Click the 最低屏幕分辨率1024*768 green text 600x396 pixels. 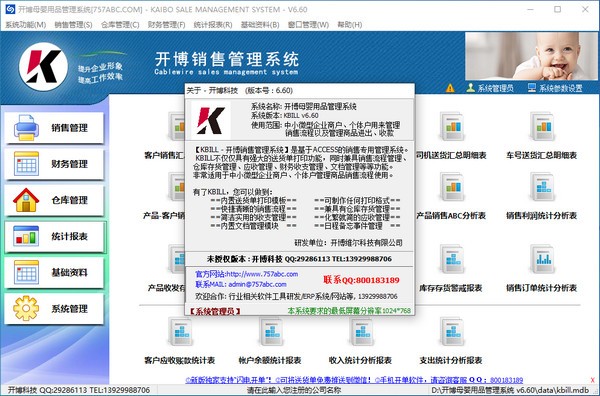(x=349, y=311)
